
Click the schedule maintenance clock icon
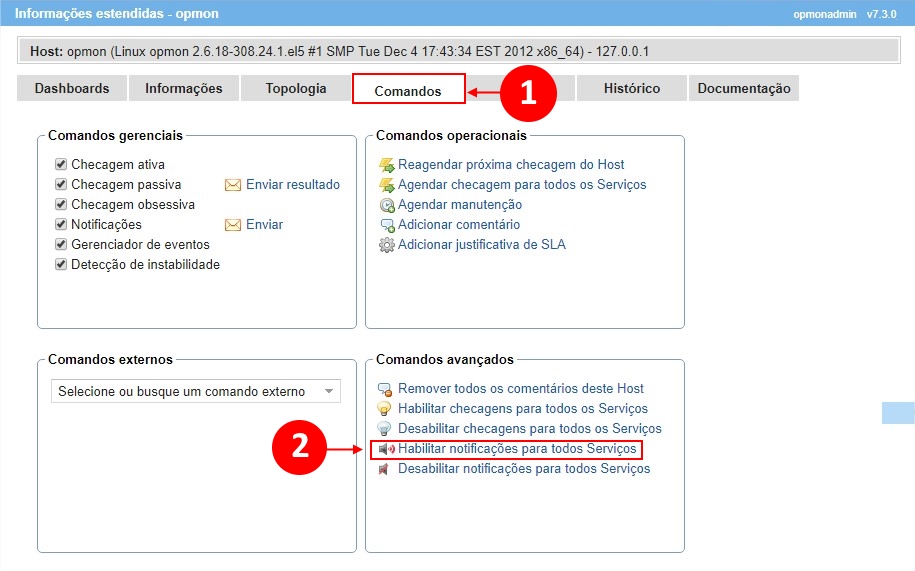click(386, 205)
